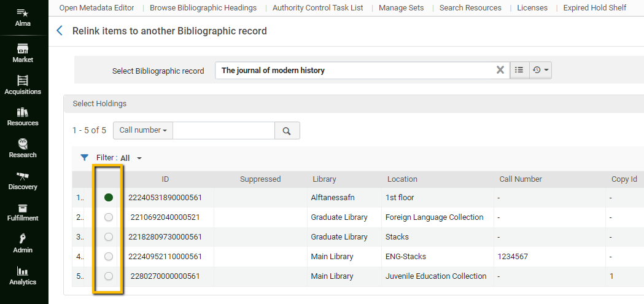
Task: Open Metadata Editor from top menu
Action: [x=96, y=8]
